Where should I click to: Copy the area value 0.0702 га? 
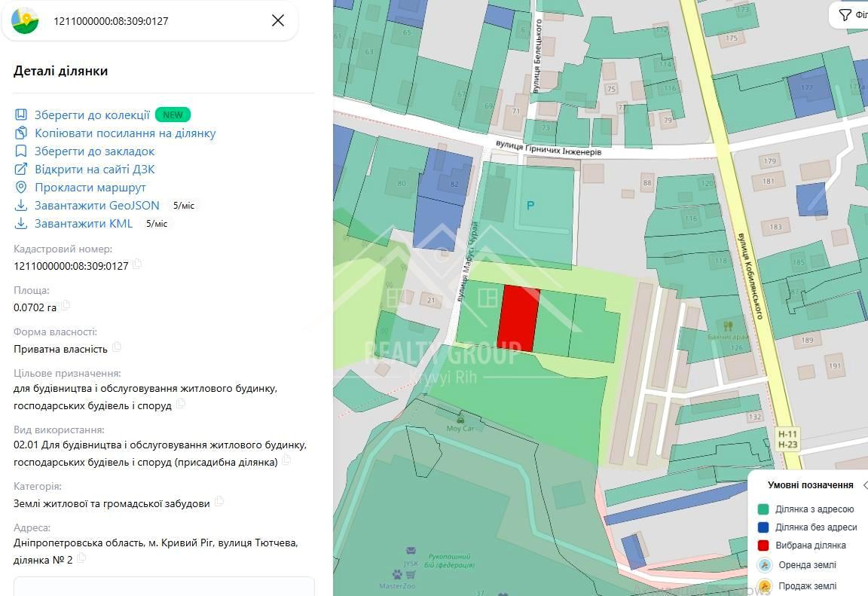pyautogui.click(x=66, y=305)
